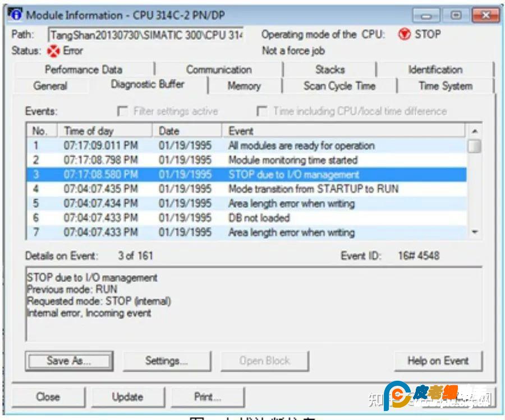Select event 'DB not loaded'
The image size is (505, 420).
[247, 218]
